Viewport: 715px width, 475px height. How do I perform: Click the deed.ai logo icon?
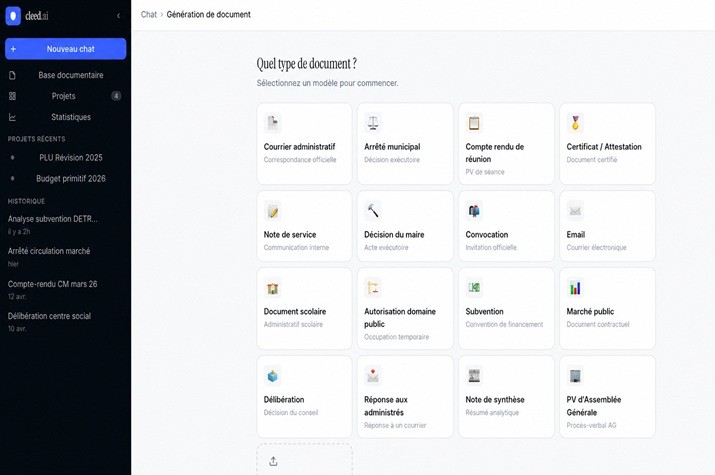[13, 16]
